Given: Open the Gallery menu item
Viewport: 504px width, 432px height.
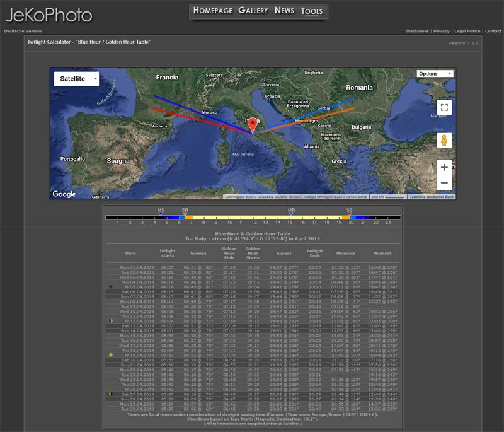Looking at the screenshot, I should 253,11.
